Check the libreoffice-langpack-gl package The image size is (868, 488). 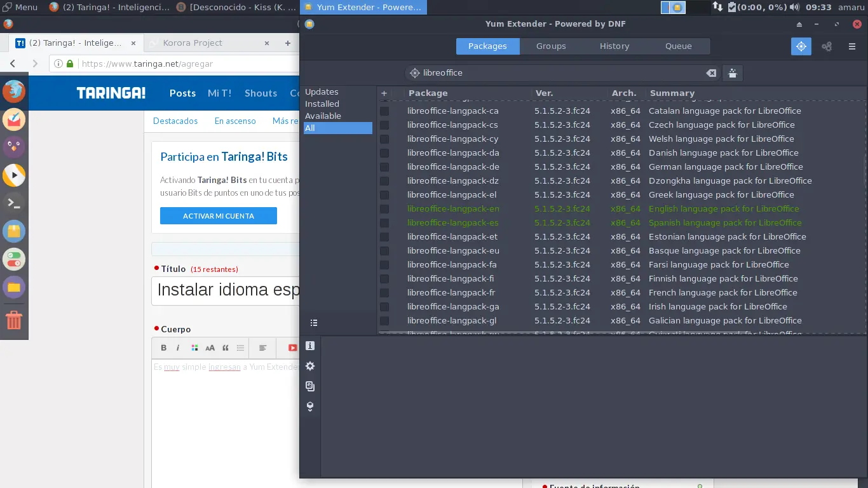(384, 321)
